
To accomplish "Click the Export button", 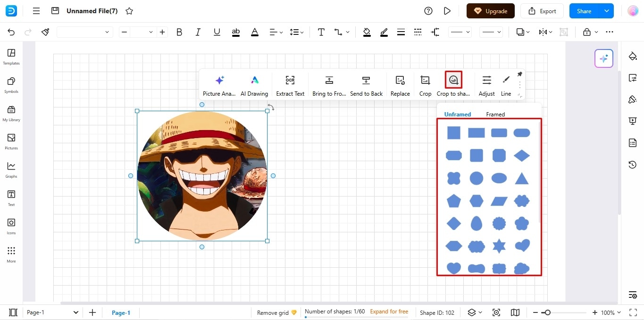I will tap(542, 11).
